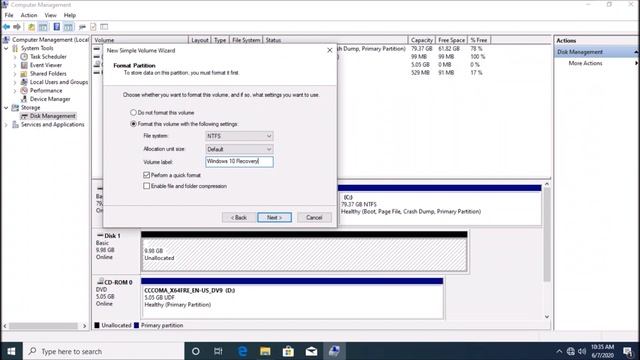Screen dimensions: 640x360
Task: Open the notification center icon
Action: point(628,351)
